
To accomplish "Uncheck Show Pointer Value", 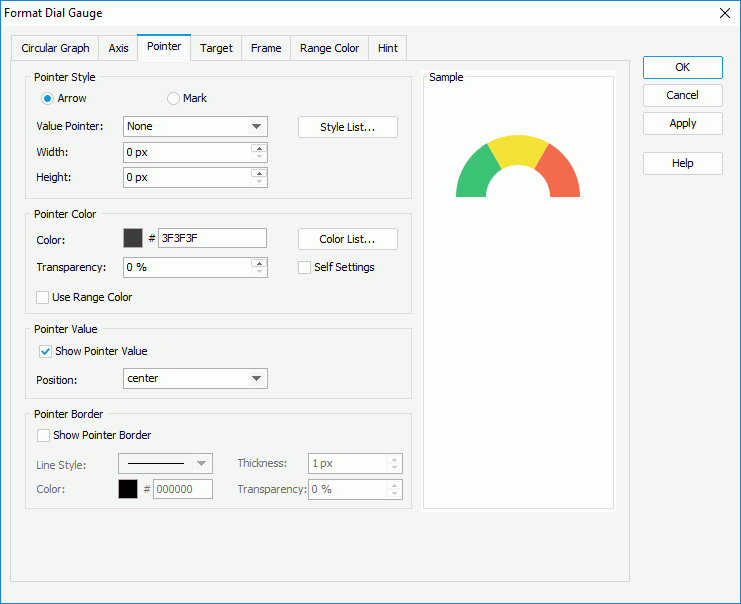I will pos(45,351).
